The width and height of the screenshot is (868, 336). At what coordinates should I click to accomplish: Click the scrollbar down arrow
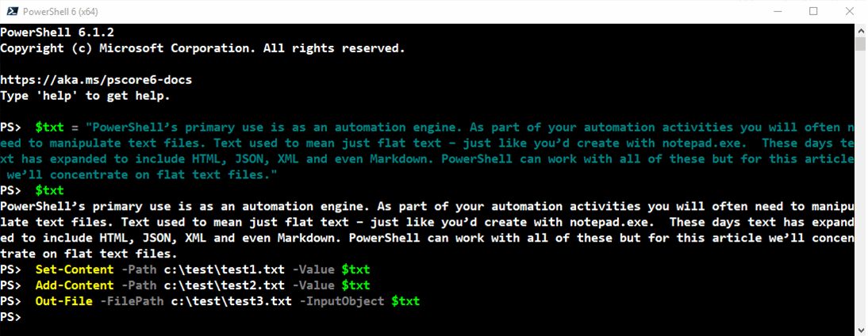(861, 329)
